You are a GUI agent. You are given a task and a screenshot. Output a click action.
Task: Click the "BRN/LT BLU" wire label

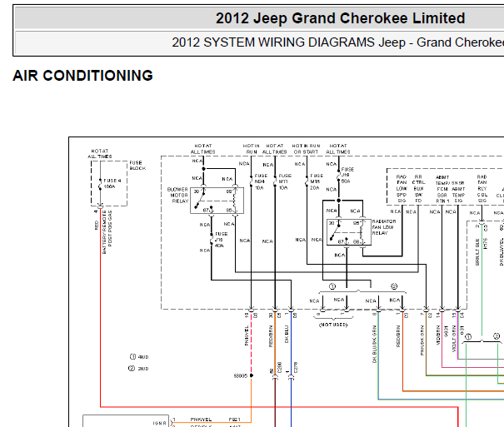pyautogui.click(x=477, y=252)
